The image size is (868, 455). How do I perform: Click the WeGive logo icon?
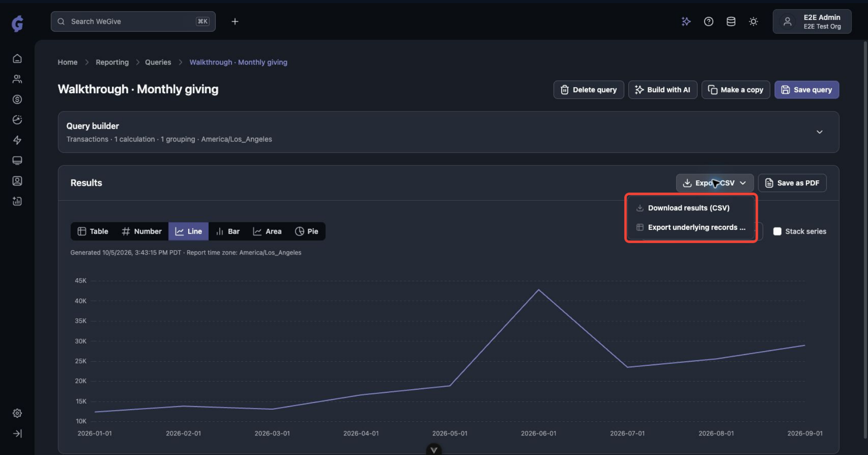pos(17,23)
